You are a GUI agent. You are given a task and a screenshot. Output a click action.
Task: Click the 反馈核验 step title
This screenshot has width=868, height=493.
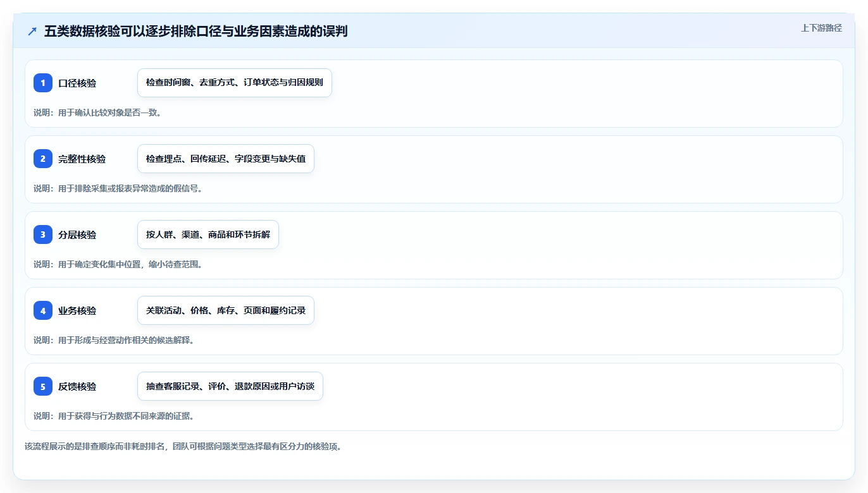(77, 386)
